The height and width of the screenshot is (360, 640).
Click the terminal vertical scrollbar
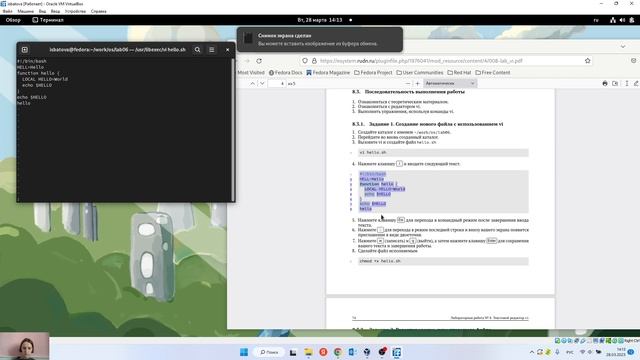(x=233, y=129)
